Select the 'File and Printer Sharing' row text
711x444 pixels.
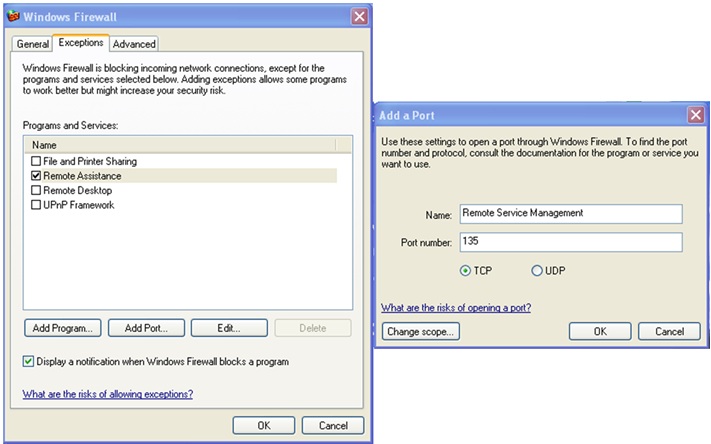(x=90, y=161)
